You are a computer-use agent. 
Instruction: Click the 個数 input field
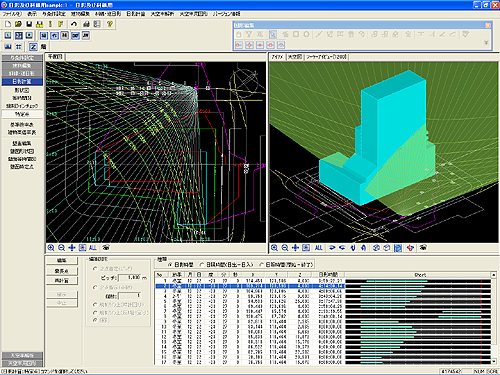pos(130,296)
